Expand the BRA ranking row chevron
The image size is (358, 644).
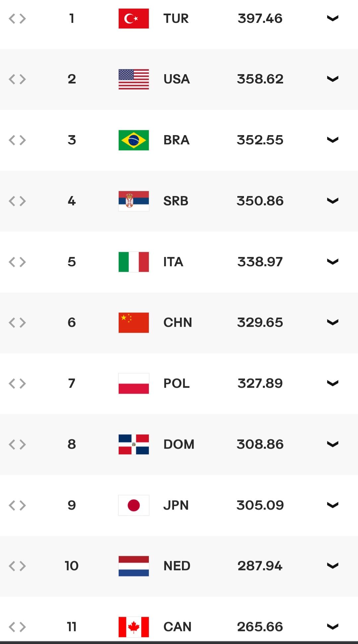(332, 140)
